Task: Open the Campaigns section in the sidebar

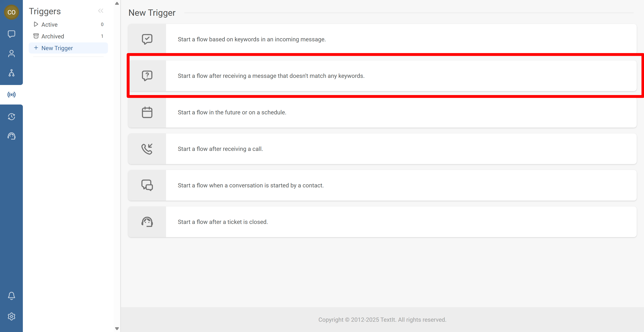Action: coord(12,117)
